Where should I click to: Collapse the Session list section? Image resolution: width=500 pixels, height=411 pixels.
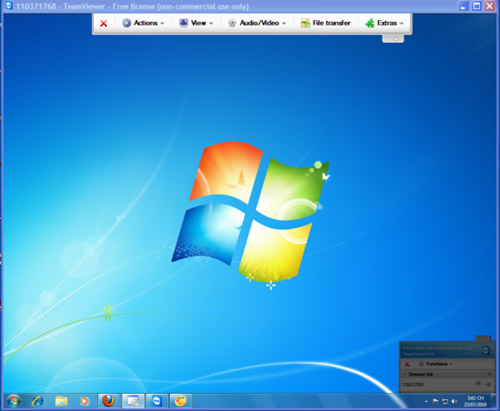[405, 374]
